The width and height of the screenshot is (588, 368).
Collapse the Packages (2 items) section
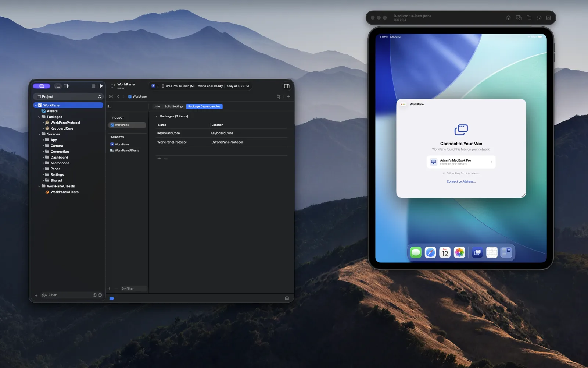pos(157,116)
